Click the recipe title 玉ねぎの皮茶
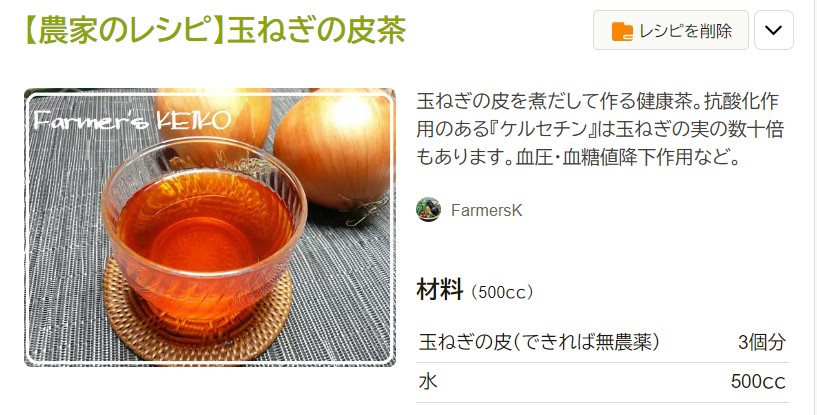817x415 pixels. pyautogui.click(x=317, y=30)
